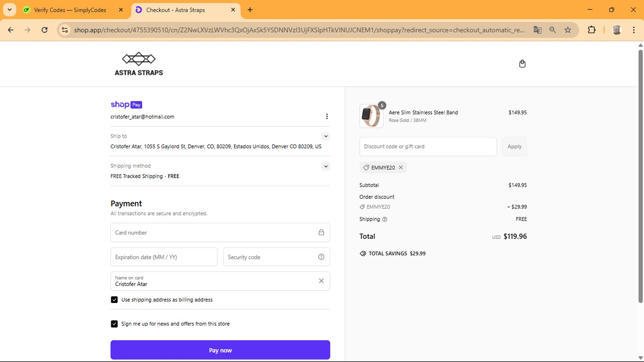This screenshot has width=644, height=362.
Task: Click the cristofer_atar@hotmail.com email text
Action: 142,117
